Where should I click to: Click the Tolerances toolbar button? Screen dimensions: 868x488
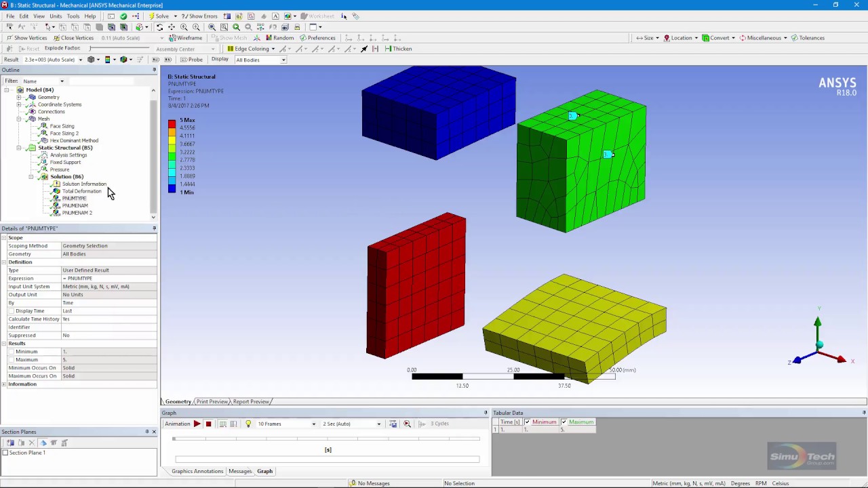coord(807,38)
